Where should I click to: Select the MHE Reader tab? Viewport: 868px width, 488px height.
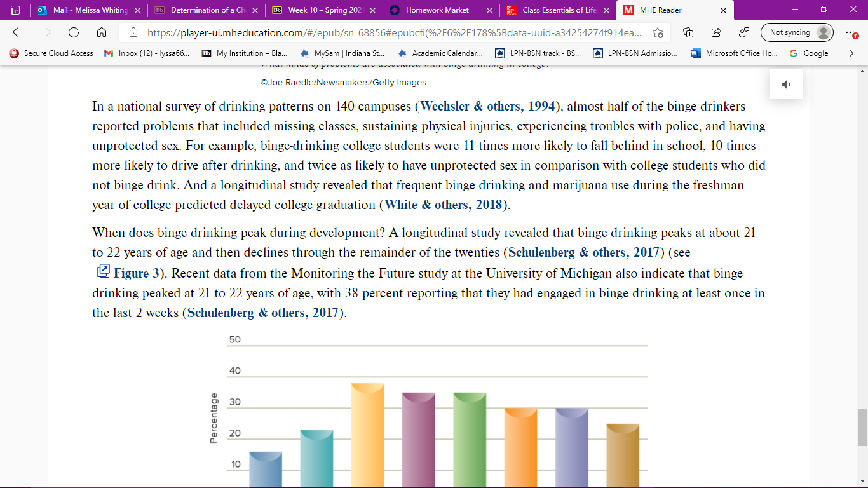[x=675, y=10]
